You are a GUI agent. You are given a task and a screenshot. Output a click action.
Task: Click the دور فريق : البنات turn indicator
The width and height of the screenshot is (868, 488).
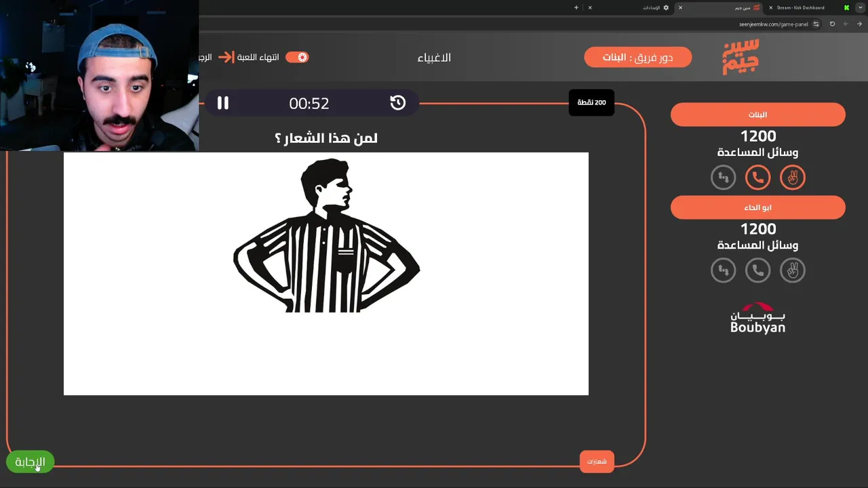tap(637, 58)
